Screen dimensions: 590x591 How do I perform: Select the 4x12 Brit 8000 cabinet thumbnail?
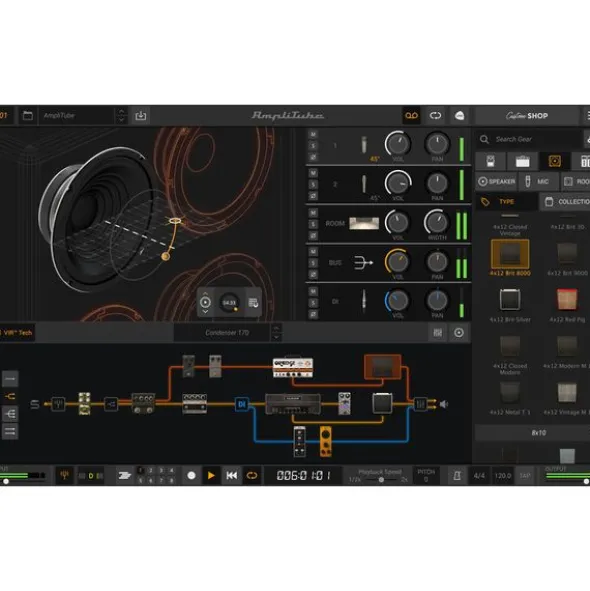point(510,254)
